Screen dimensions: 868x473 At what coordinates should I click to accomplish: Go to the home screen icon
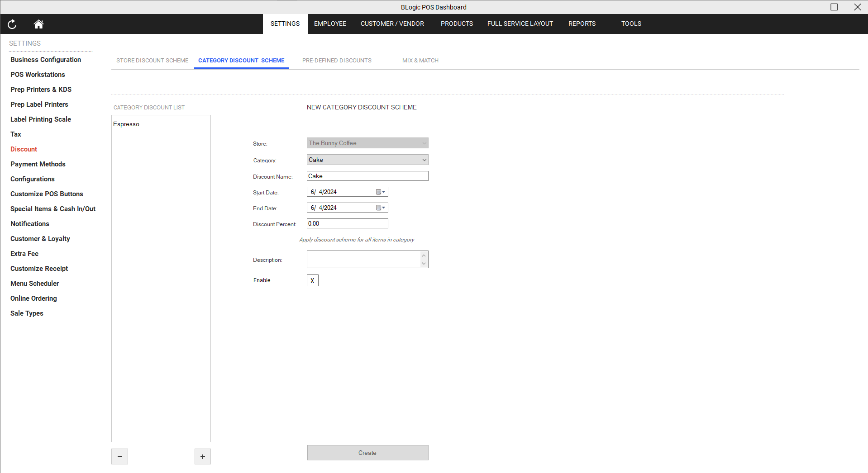[x=38, y=24]
